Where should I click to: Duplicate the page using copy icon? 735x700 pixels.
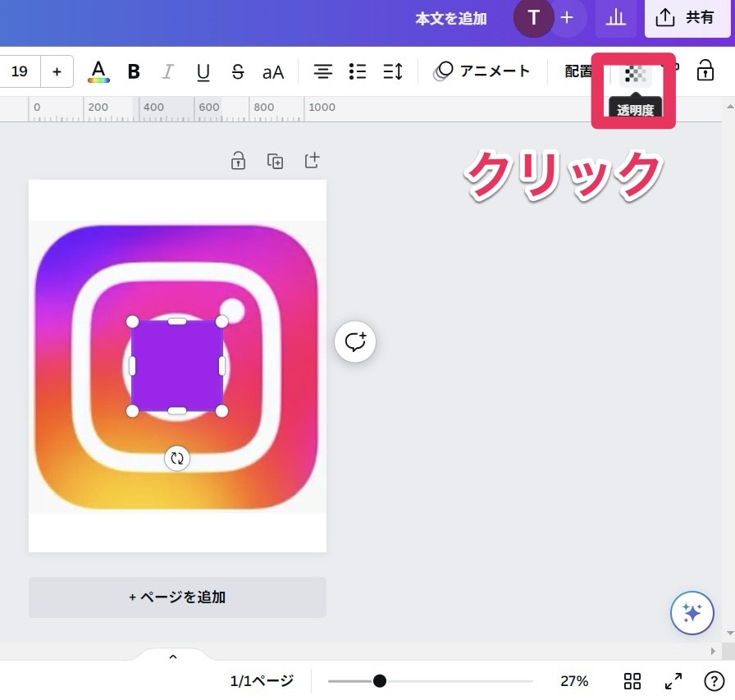[276, 161]
